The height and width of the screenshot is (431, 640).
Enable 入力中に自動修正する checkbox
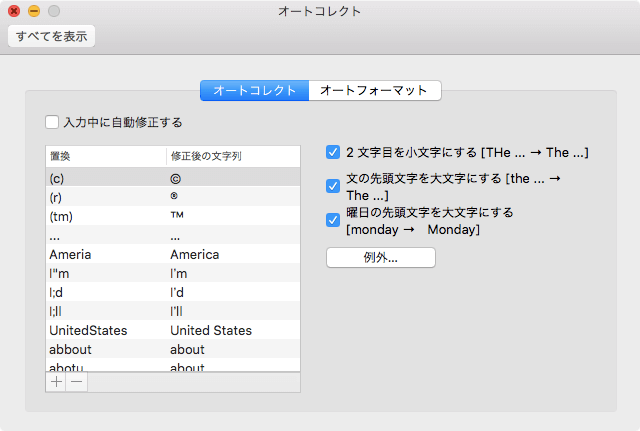[52, 123]
